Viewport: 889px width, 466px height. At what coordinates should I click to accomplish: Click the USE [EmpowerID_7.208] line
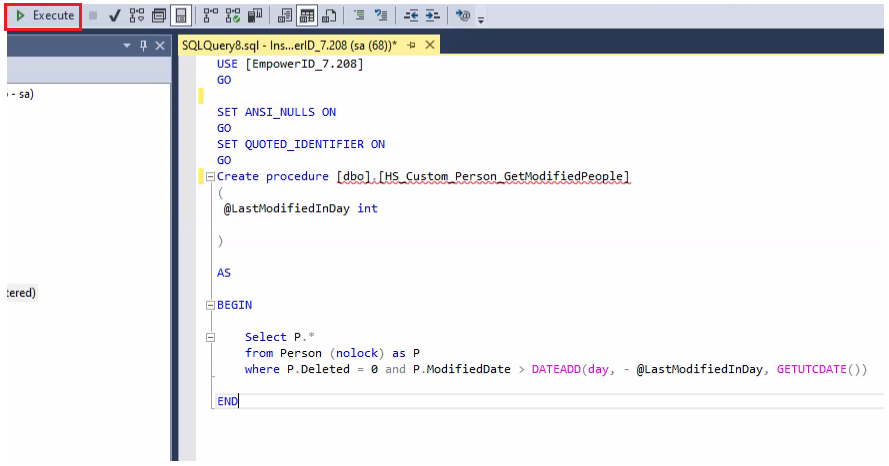pos(290,64)
